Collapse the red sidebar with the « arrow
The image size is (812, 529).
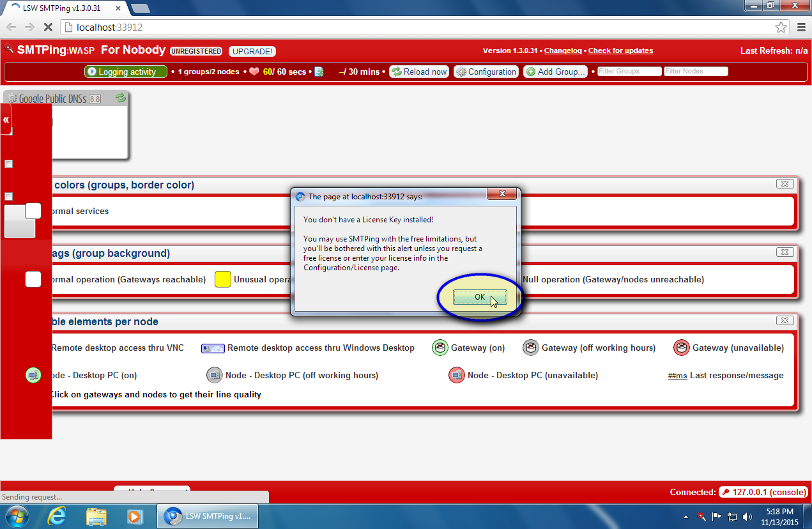[6, 119]
